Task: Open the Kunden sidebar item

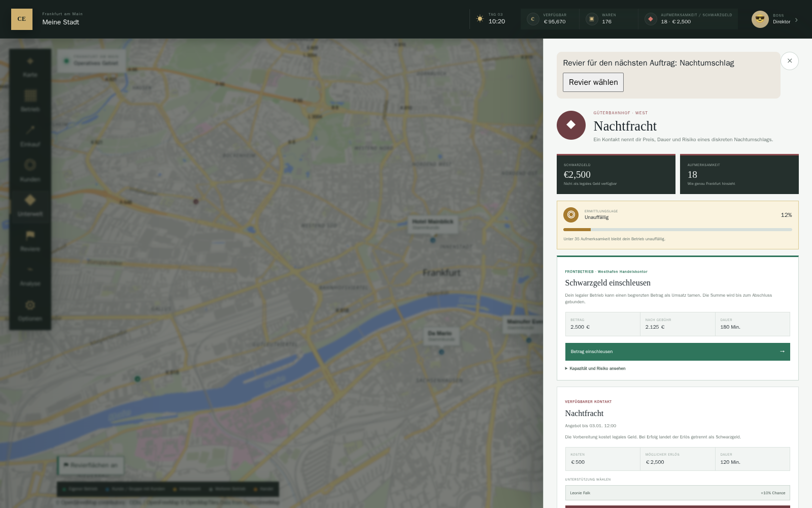Action: pyautogui.click(x=30, y=172)
